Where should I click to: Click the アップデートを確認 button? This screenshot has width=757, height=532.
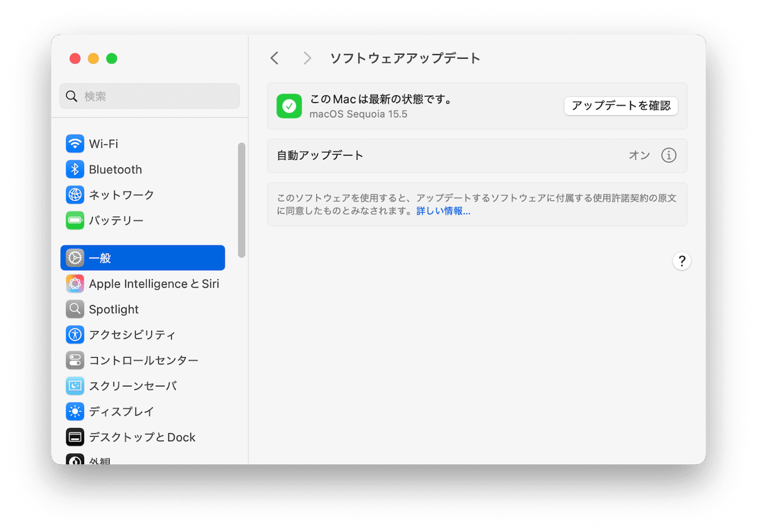click(x=621, y=106)
